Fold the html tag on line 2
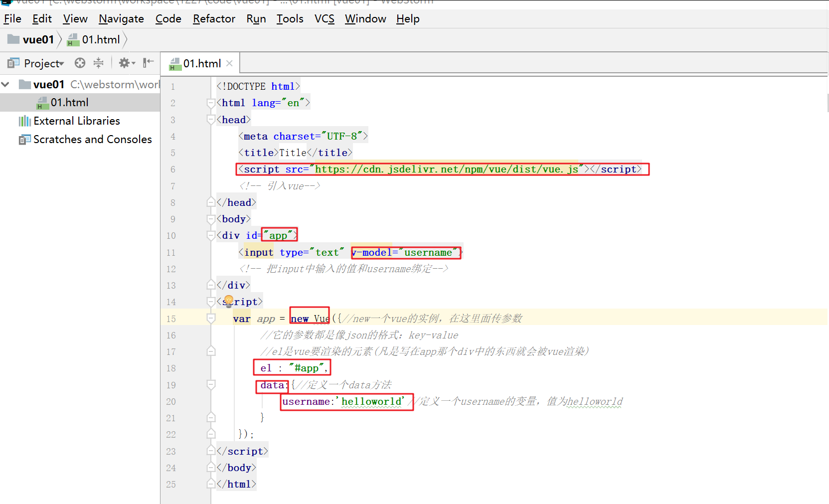This screenshot has height=504, width=829. tap(211, 103)
